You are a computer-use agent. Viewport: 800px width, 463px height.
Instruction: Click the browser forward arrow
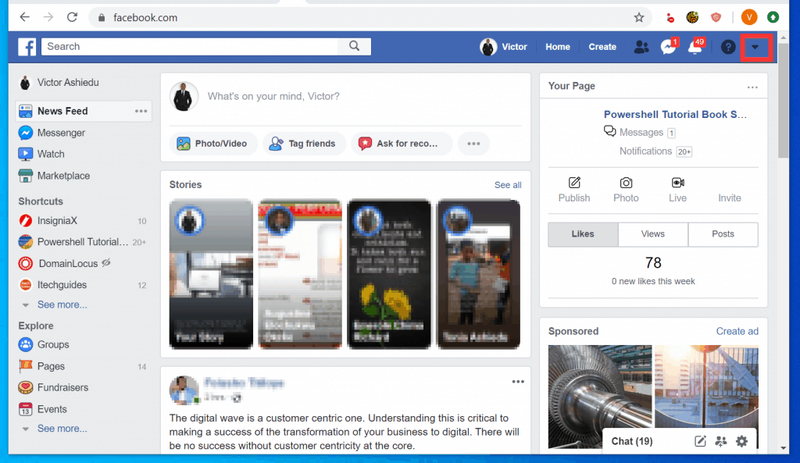point(48,17)
